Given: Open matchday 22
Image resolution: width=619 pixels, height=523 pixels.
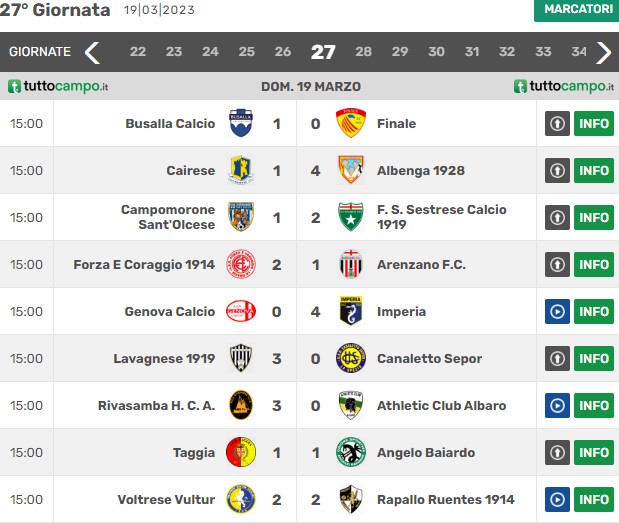Looking at the screenshot, I should click(x=138, y=52).
